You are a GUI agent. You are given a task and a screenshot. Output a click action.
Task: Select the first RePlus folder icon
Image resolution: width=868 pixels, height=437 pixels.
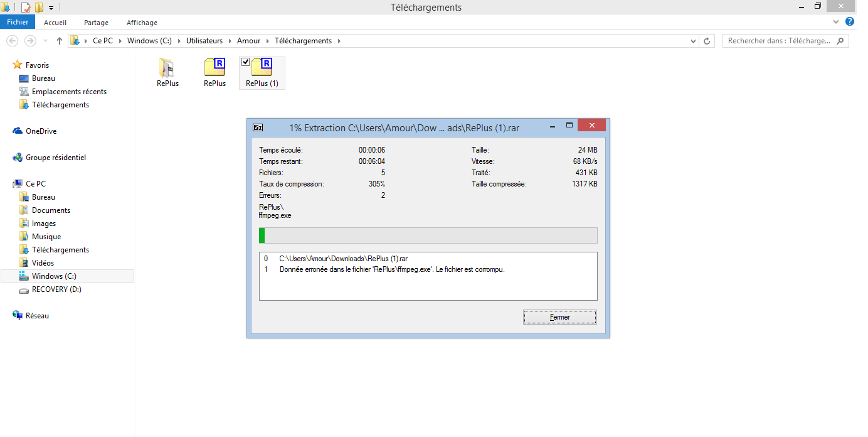167,68
